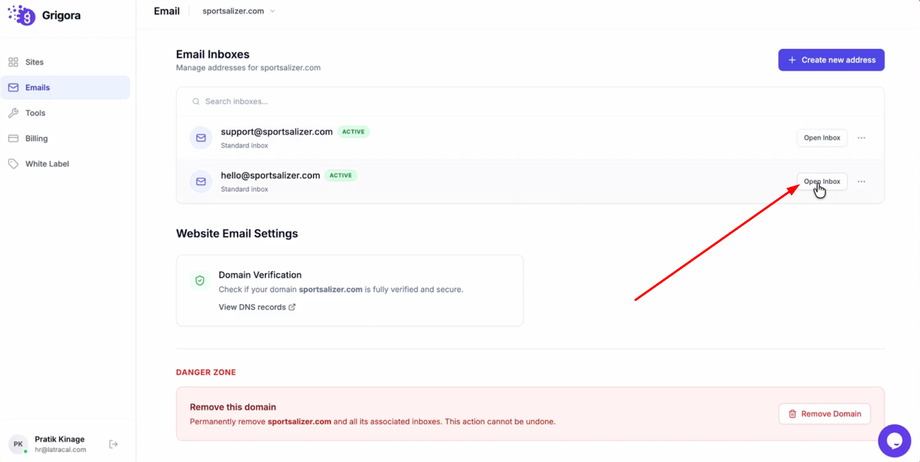920x462 pixels.
Task: Open more options for support@sportsalizer.com
Action: point(861,138)
